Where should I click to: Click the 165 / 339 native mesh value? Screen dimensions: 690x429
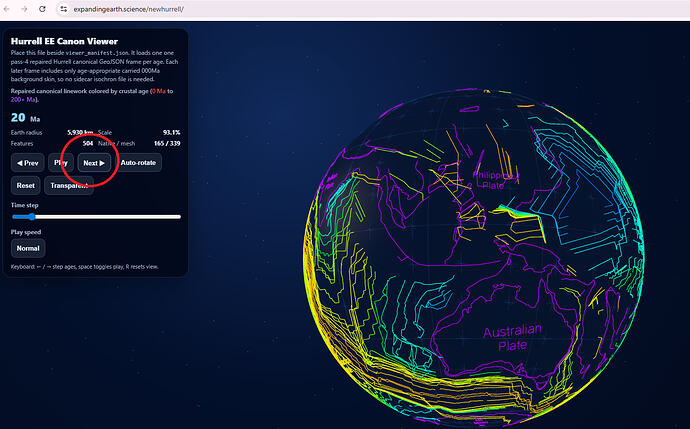[167, 143]
